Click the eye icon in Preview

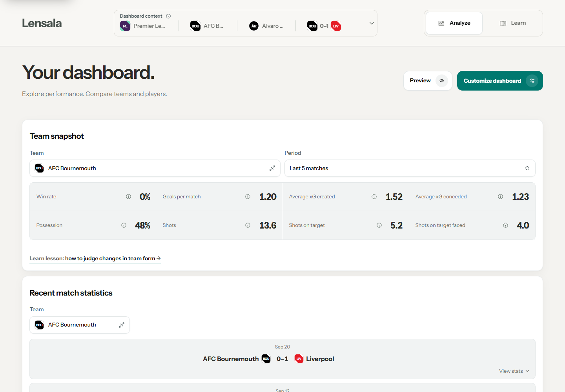click(x=442, y=81)
